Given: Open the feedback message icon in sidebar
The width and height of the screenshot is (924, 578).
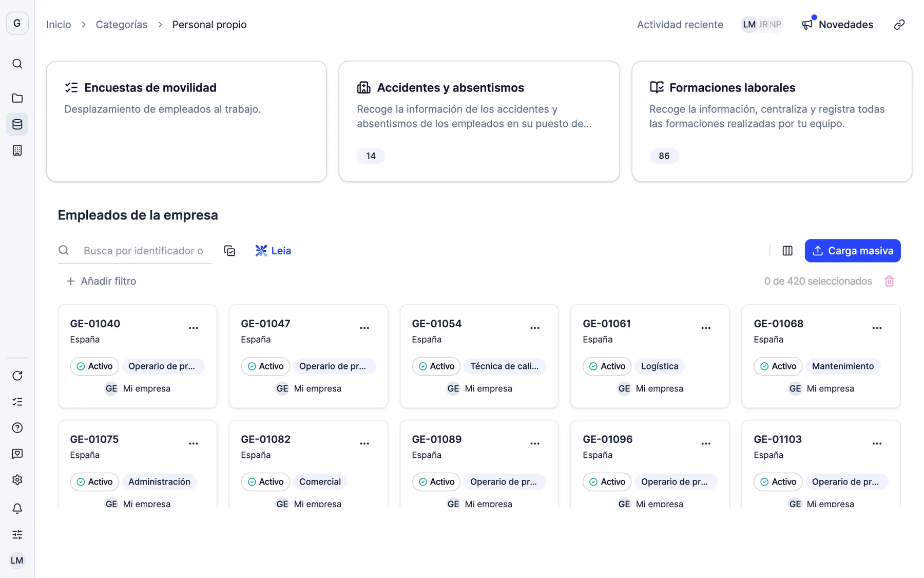Looking at the screenshot, I should pos(17,454).
